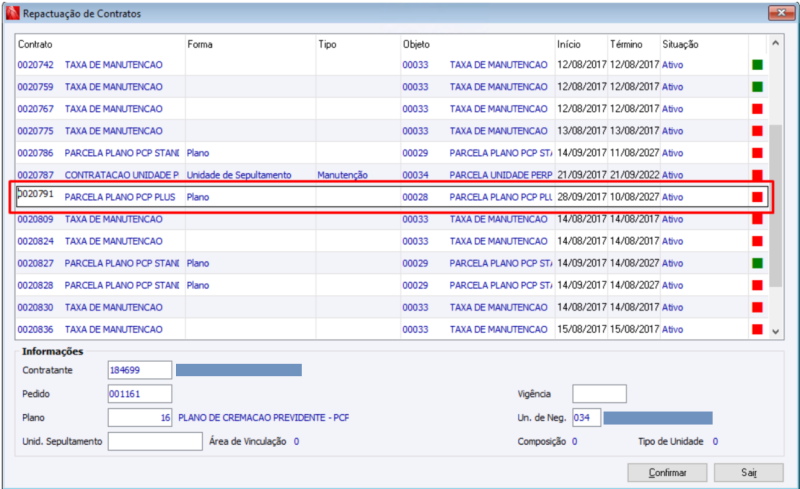Click the Contrato column header
This screenshot has width=800, height=489.
[35, 44]
